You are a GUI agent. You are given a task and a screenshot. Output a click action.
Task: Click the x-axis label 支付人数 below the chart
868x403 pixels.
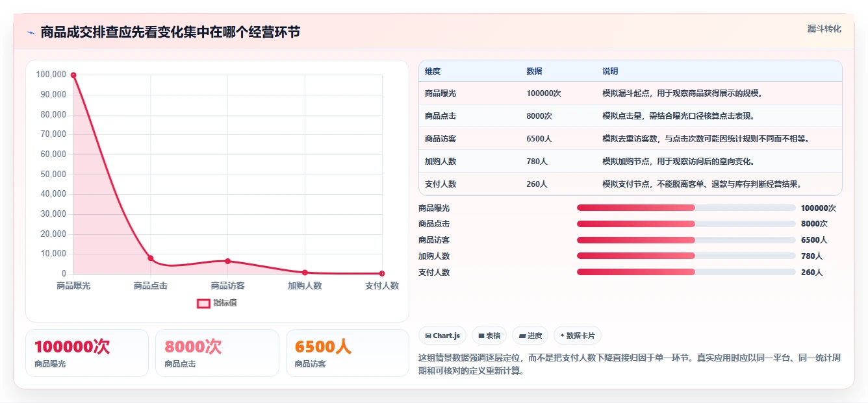tap(382, 286)
